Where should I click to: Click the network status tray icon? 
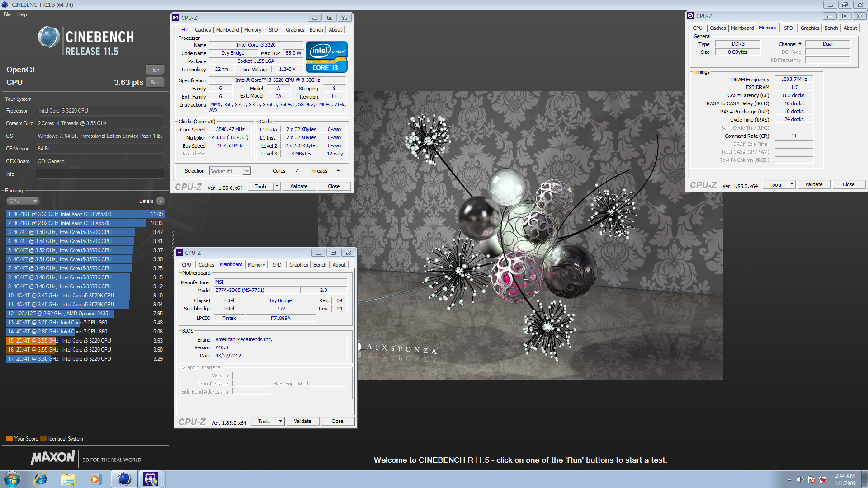click(x=822, y=479)
